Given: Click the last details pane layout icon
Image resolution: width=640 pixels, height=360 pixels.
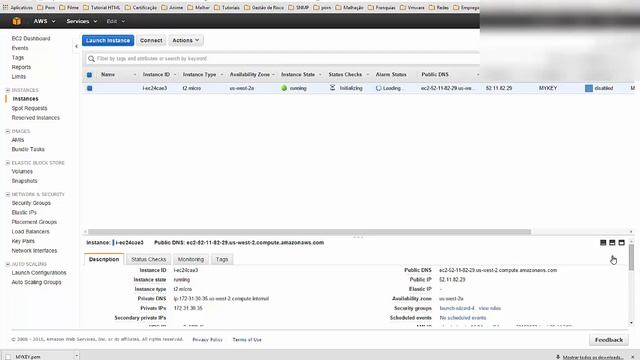Looking at the screenshot, I should coord(621,243).
